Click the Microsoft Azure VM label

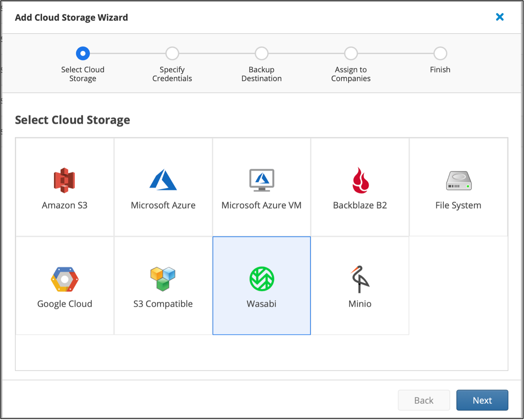(262, 205)
